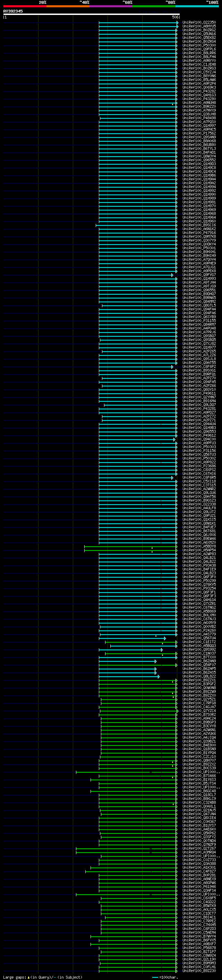The image size is (222, 980).
Task: Select the UniRef100_C1JEH8 label
Action: click(199, 64)
